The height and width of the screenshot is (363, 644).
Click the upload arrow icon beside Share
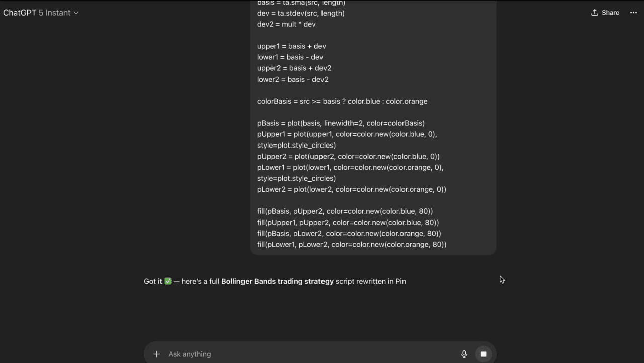pyautogui.click(x=595, y=12)
